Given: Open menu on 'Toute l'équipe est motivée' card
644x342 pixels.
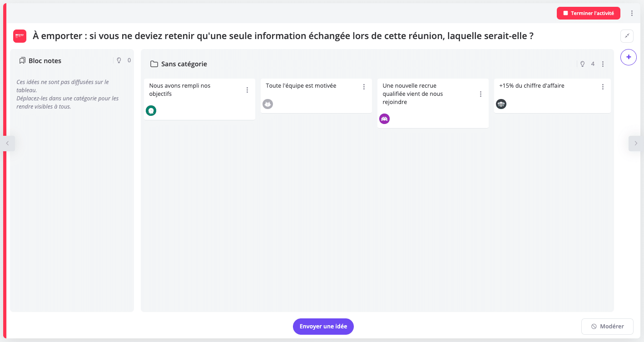Looking at the screenshot, I should click(364, 86).
